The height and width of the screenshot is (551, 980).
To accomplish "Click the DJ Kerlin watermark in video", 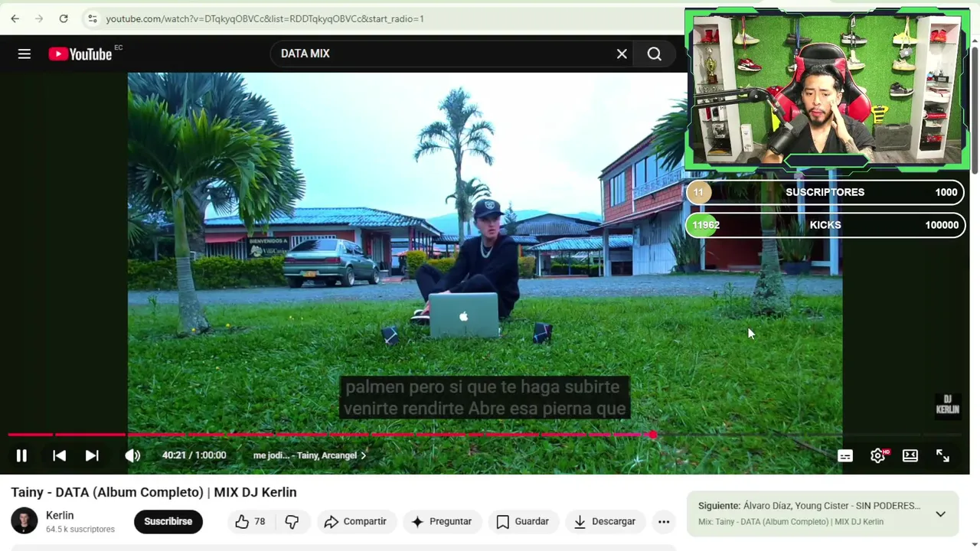I will pyautogui.click(x=947, y=405).
